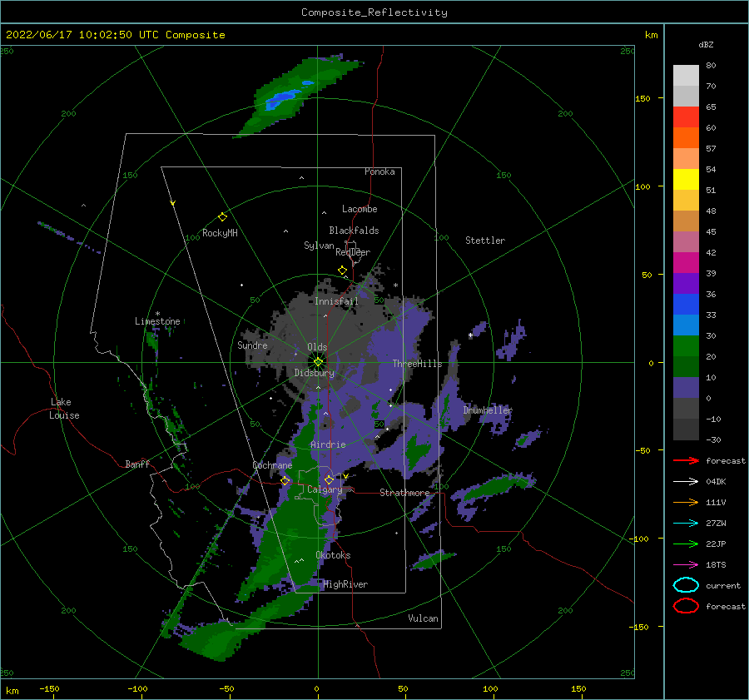Viewport: 749px width, 700px height.
Task: Click the dBZ legend heading
Action: [706, 44]
